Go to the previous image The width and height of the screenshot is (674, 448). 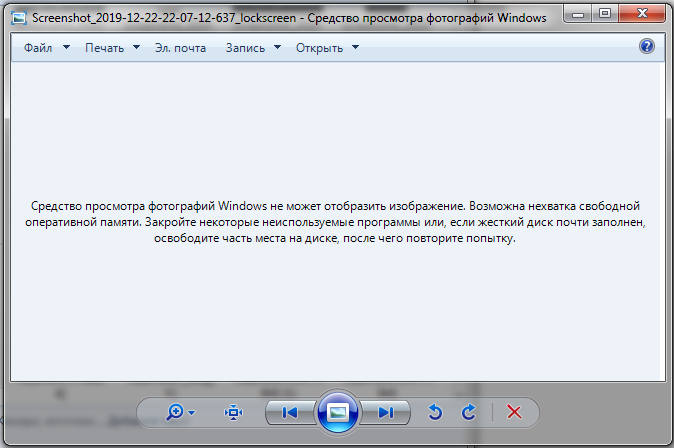point(290,412)
